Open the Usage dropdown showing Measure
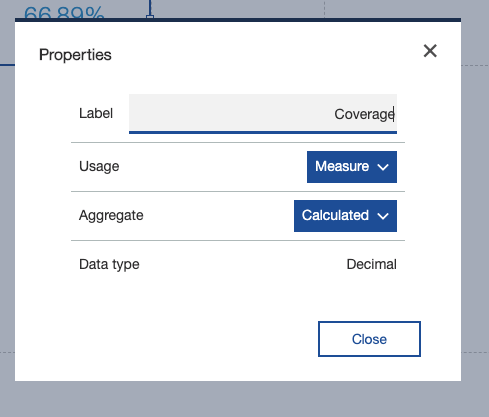The width and height of the screenshot is (489, 417). (x=352, y=167)
